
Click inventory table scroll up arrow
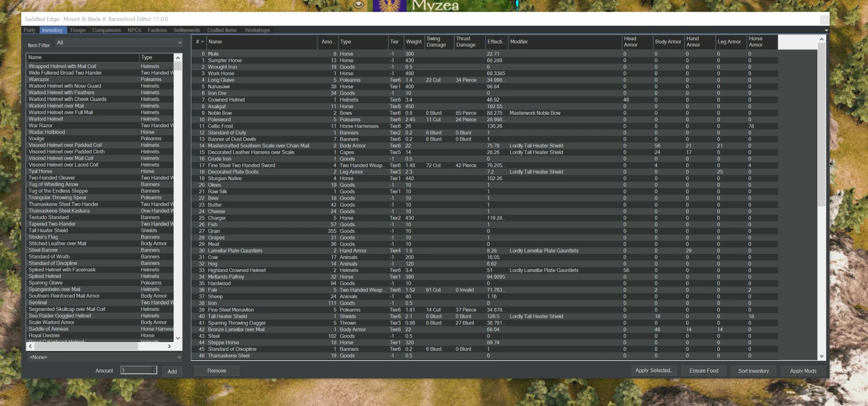pyautogui.click(x=821, y=39)
